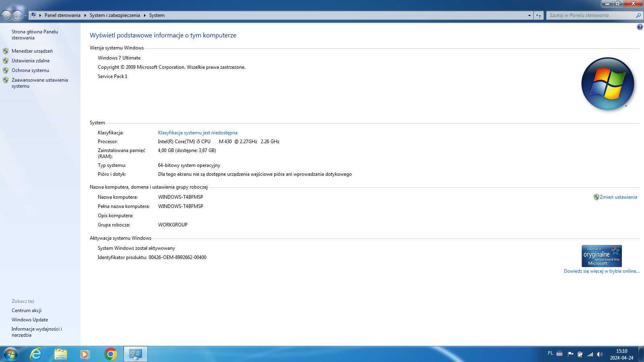Click the Intel Core i5 processor text
The image size is (644, 362).
pyautogui.click(x=219, y=142)
